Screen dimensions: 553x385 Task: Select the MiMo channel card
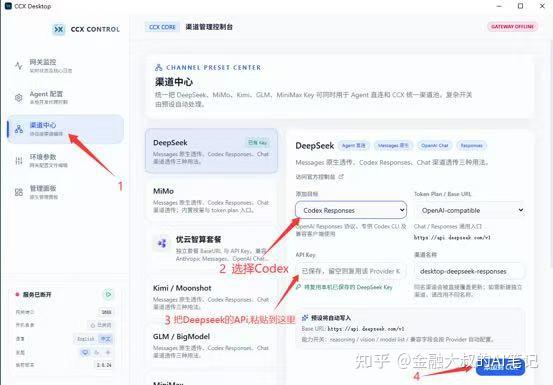[x=211, y=200]
